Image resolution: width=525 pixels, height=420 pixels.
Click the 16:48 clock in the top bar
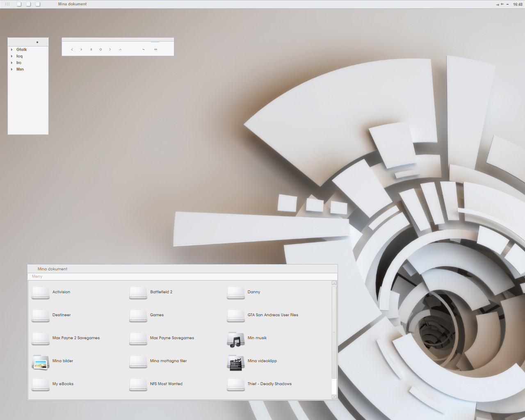(x=518, y=5)
